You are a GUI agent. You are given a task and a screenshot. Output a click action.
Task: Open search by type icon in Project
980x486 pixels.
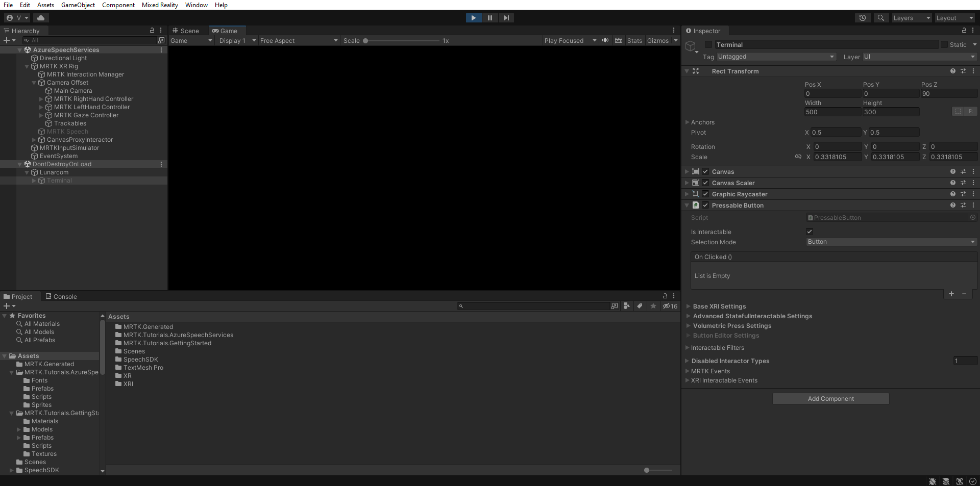click(627, 306)
